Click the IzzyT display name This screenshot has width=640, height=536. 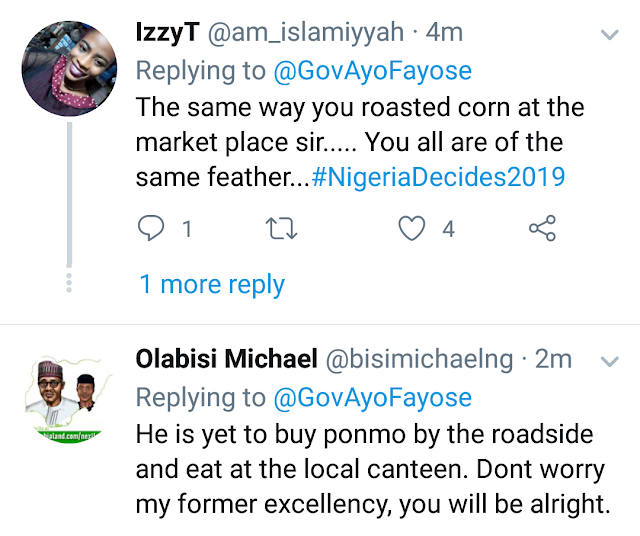tap(166, 32)
